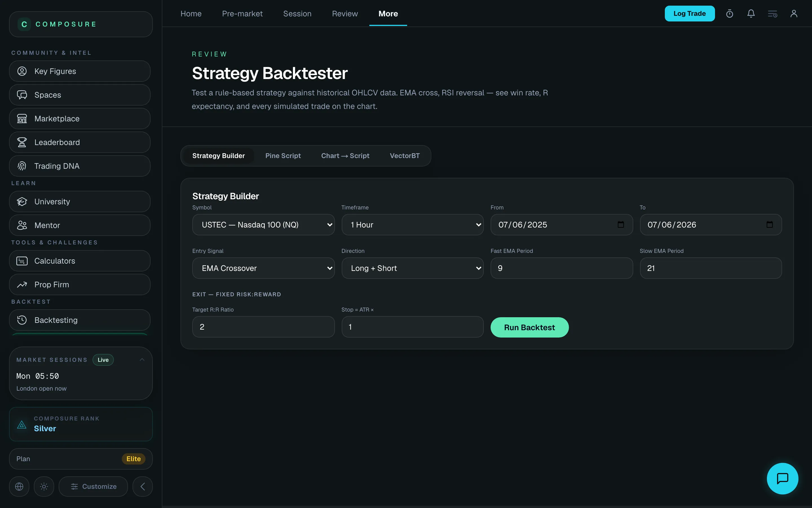Click the Backtesting history clock icon
Image resolution: width=812 pixels, height=508 pixels.
click(22, 320)
